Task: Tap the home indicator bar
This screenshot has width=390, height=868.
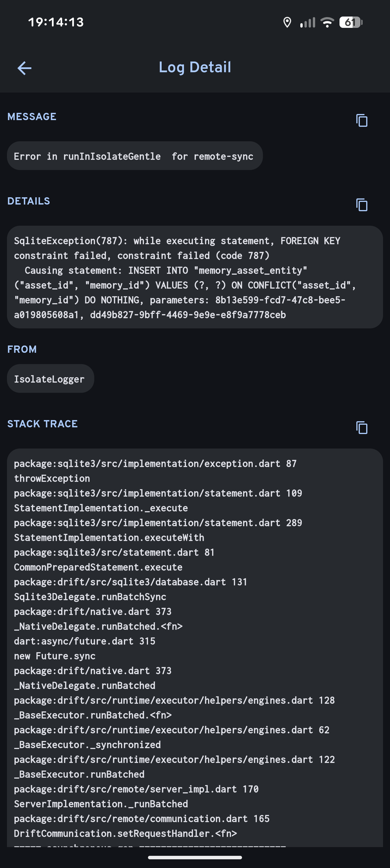Action: [x=195, y=858]
